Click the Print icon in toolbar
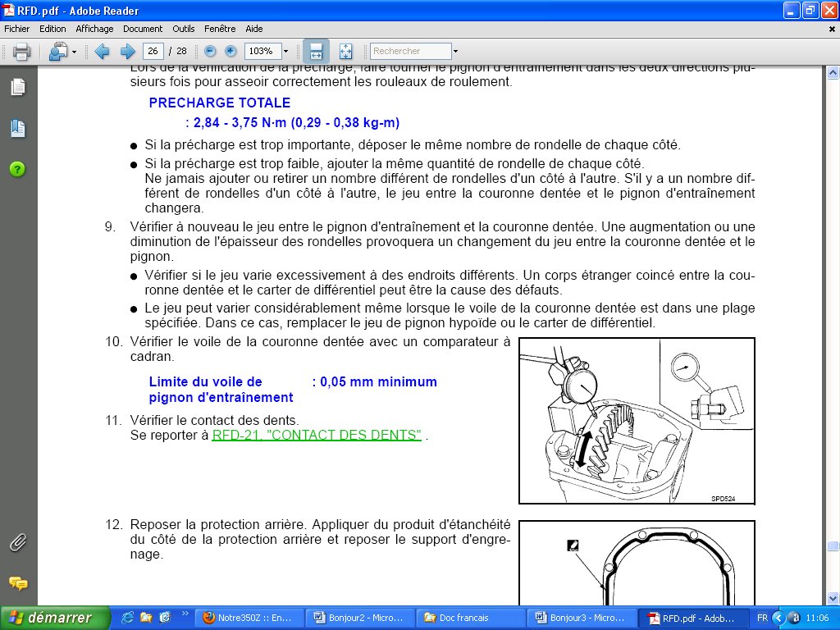This screenshot has height=630, width=840. (21, 52)
